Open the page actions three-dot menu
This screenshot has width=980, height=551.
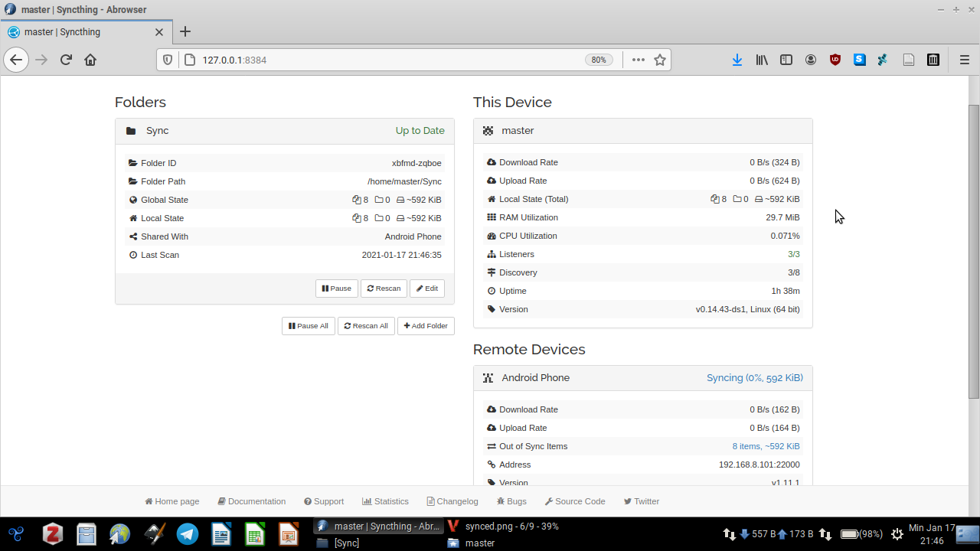[639, 60]
